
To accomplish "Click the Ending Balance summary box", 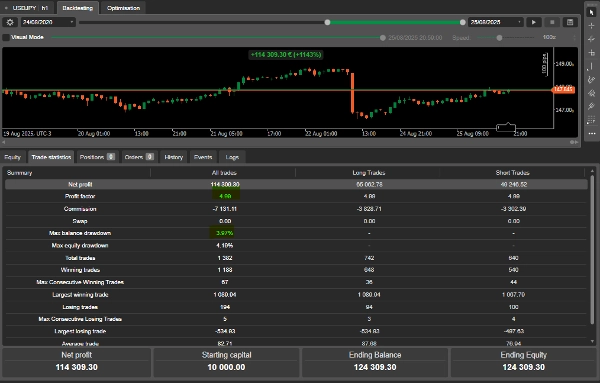I will pos(375,362).
